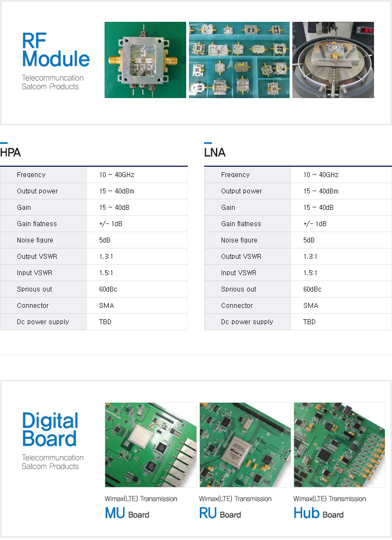392x540 pixels.
Task: Select Input VSWR 1.5:1 value in LNA table
Action: [310, 273]
